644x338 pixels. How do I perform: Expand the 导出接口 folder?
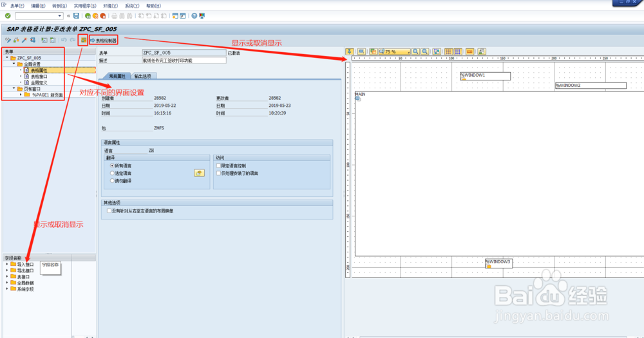(7, 270)
